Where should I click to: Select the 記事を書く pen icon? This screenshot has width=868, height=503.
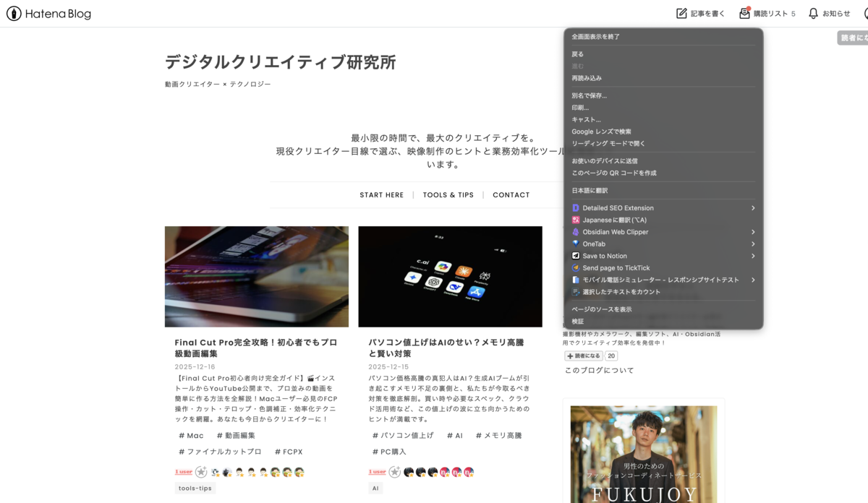click(x=681, y=13)
